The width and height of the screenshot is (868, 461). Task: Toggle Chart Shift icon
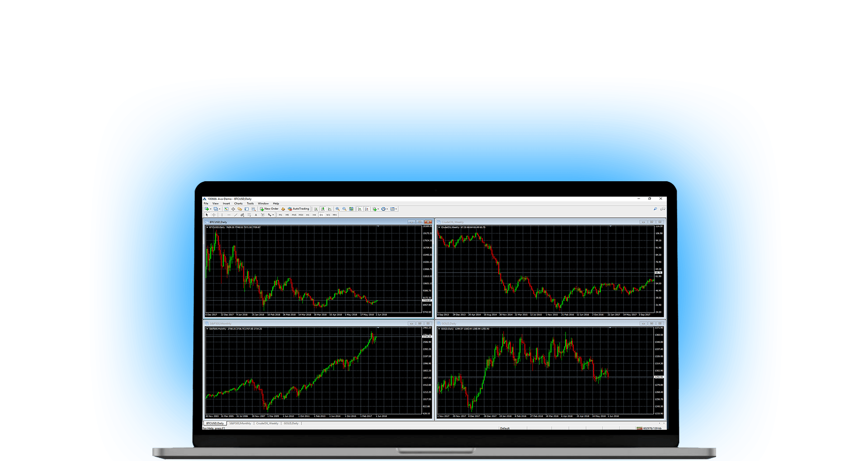pyautogui.click(x=367, y=209)
